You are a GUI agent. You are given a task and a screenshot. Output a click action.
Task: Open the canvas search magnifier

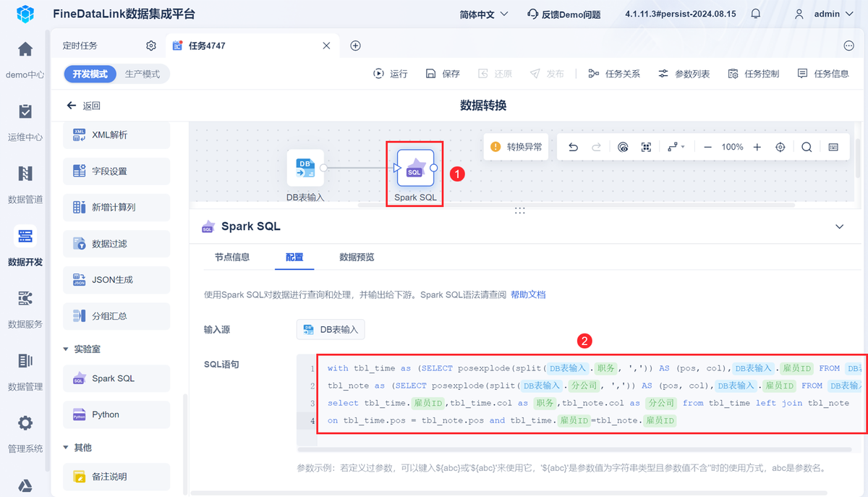click(807, 147)
